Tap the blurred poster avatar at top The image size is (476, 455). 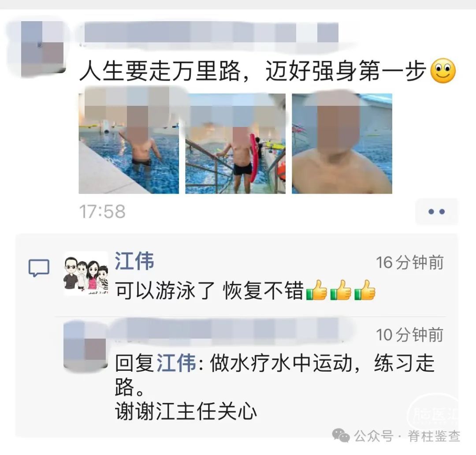42,48
